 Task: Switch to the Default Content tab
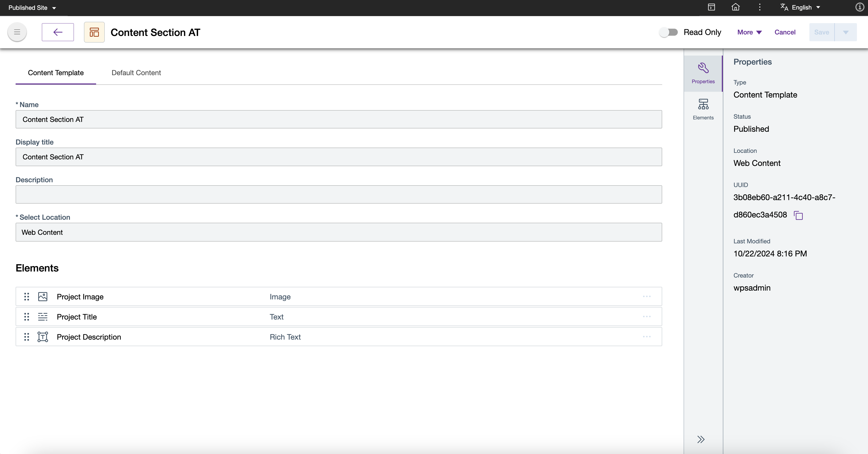pos(136,73)
